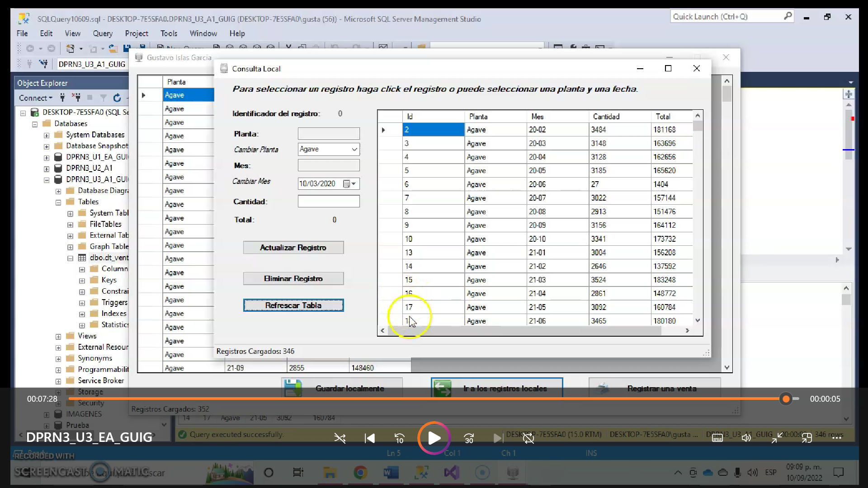Click the Cantidad input field
Image resolution: width=868 pixels, height=488 pixels.
pos(329,202)
